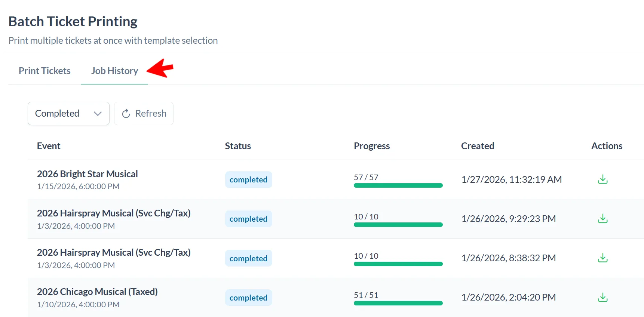Viewport: 644px width, 317px height.
Task: Click created time 1/26/2026, 2:04:20 PM
Action: tap(508, 297)
